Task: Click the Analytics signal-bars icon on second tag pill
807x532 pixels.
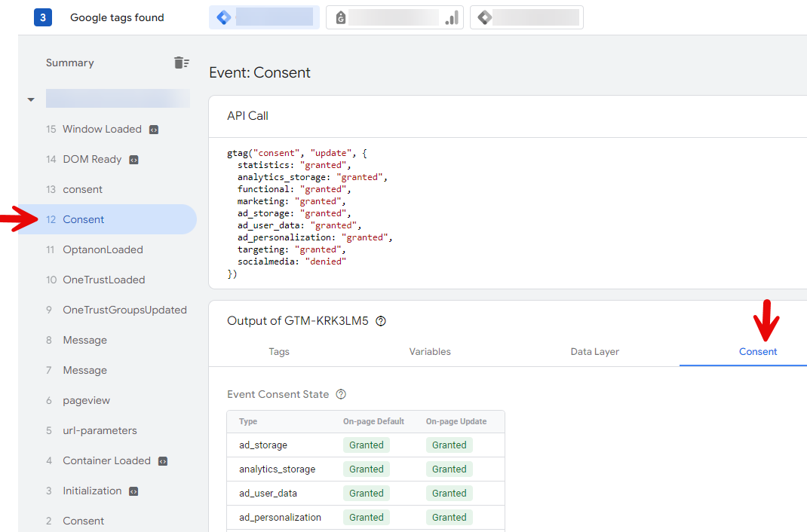Action: (451, 17)
